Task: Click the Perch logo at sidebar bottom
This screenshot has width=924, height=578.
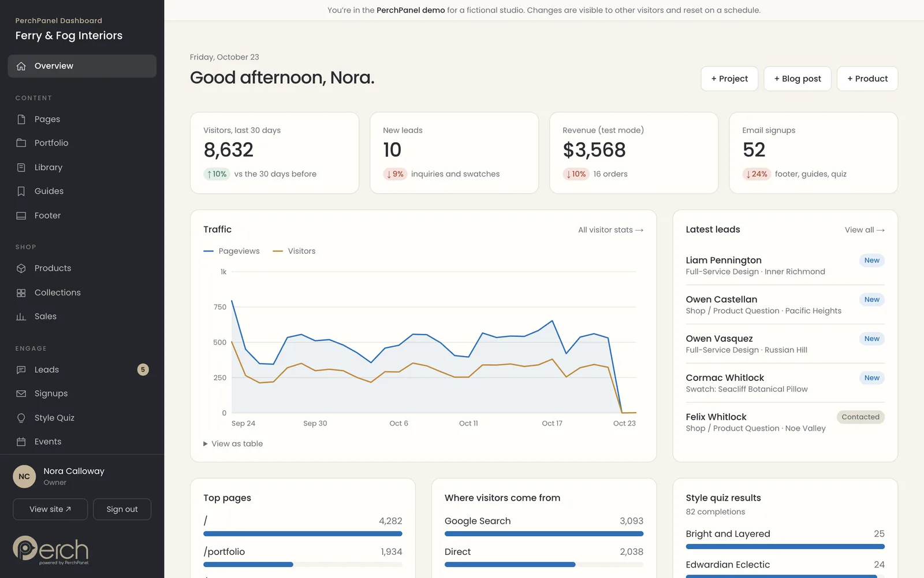Action: (51, 550)
